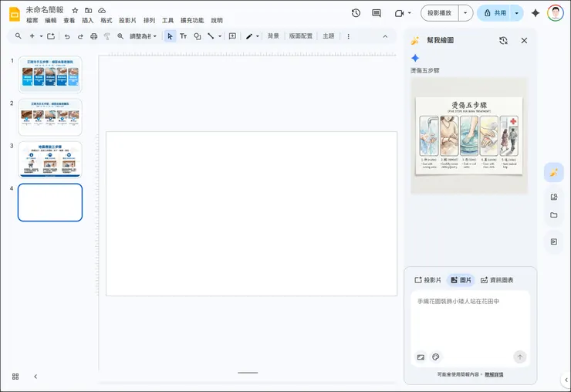Open the 共用 share dropdown arrow
The image size is (571, 392).
(x=516, y=13)
